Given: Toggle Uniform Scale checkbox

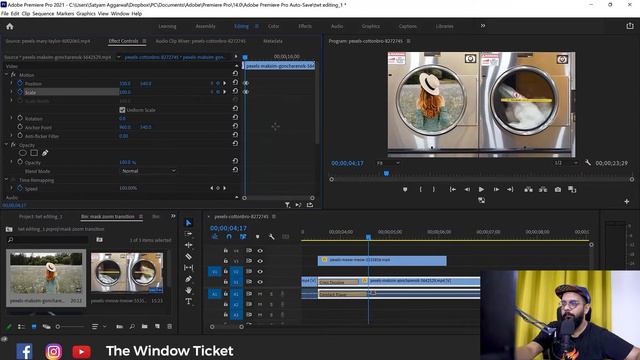Looking at the screenshot, I should click(x=122, y=110).
